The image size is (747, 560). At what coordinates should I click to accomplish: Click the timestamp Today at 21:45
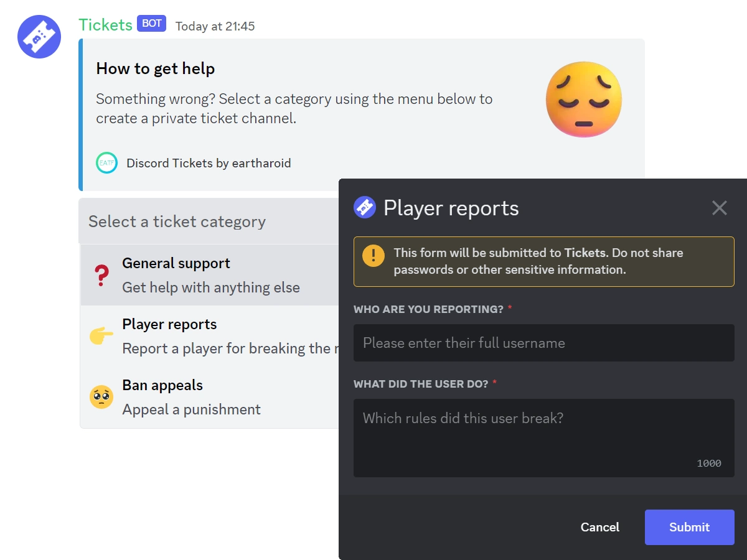[x=215, y=26]
